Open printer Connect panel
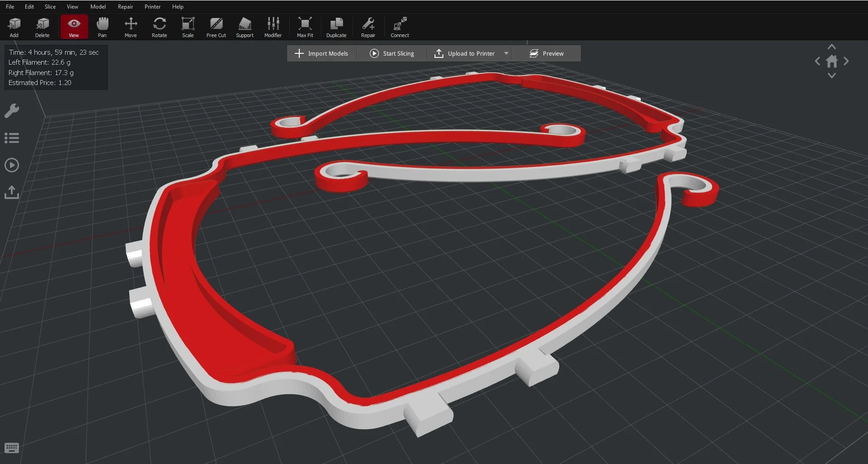This screenshot has height=464, width=868. coord(400,26)
